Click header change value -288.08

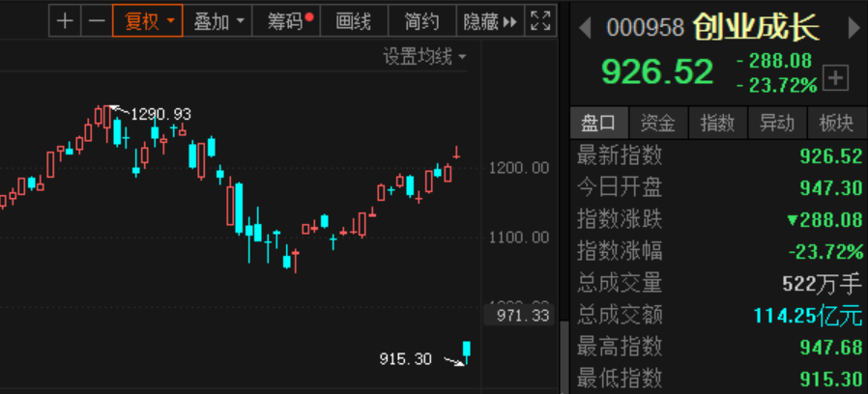pyautogui.click(x=774, y=60)
